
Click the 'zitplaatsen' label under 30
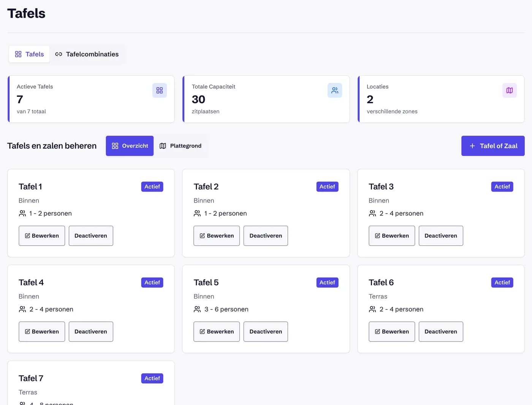click(206, 111)
